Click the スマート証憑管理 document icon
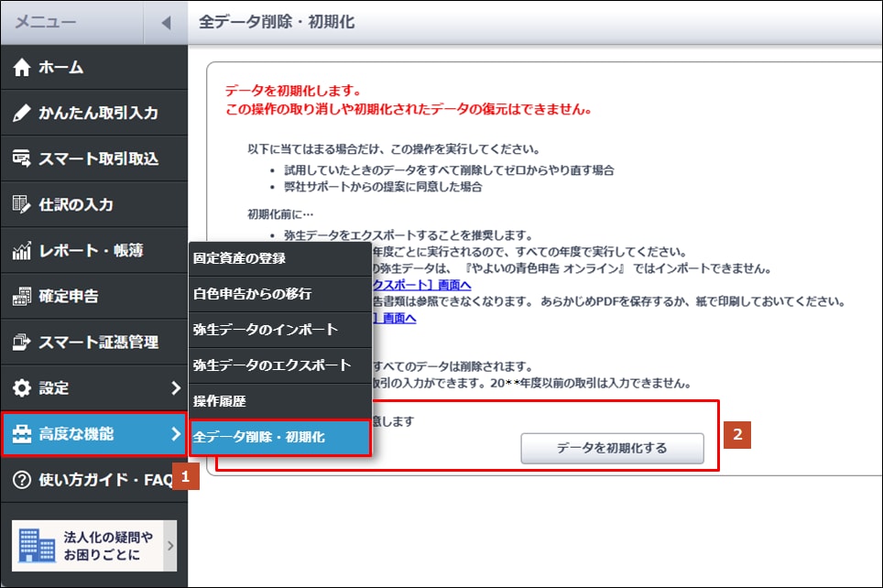Image resolution: width=883 pixels, height=588 pixels. pyautogui.click(x=22, y=343)
